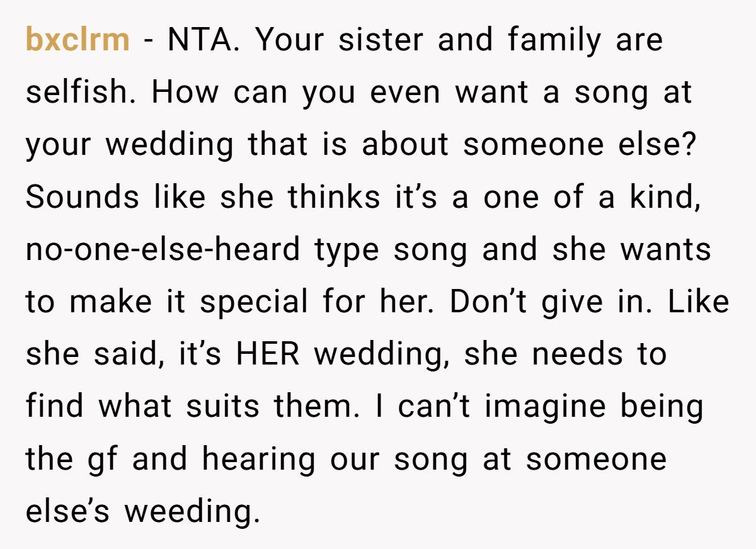Click the misspelled word "weeding"
Image resolution: width=756 pixels, height=549 pixels.
click(x=191, y=511)
